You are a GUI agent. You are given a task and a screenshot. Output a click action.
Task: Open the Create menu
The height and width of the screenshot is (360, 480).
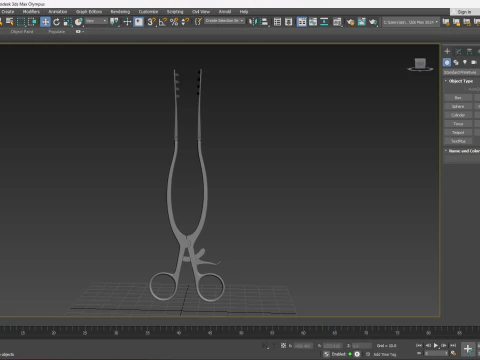click(x=8, y=12)
